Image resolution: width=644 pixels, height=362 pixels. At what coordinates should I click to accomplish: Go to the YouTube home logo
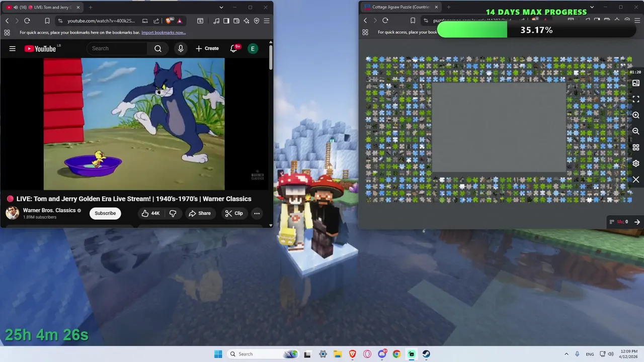click(40, 48)
